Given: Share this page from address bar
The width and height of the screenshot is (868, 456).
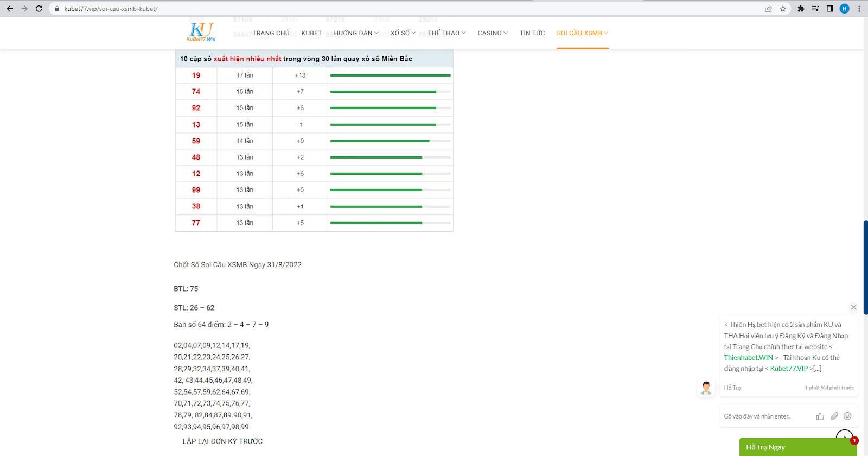Looking at the screenshot, I should pos(768,9).
